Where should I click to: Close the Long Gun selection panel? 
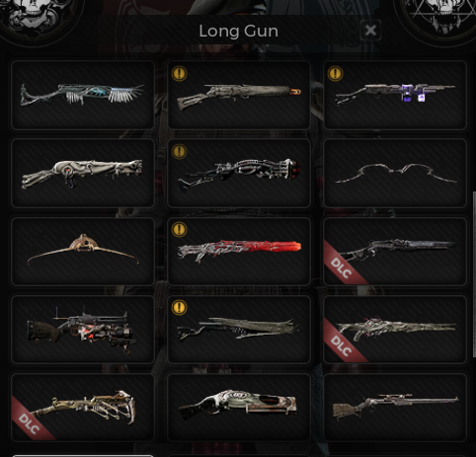pos(370,31)
